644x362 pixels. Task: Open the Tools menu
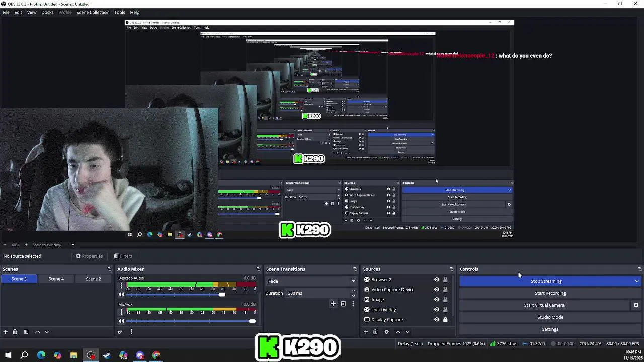pos(119,12)
